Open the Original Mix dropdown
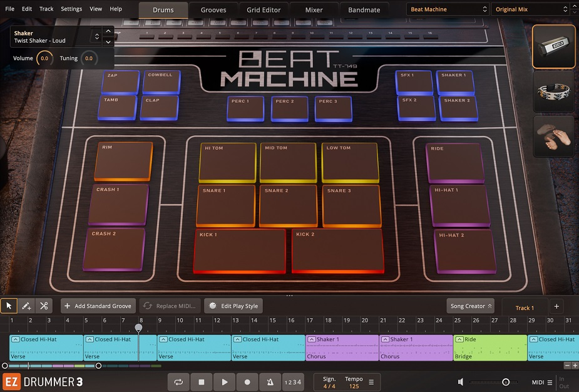The height and width of the screenshot is (392, 579). click(x=529, y=9)
